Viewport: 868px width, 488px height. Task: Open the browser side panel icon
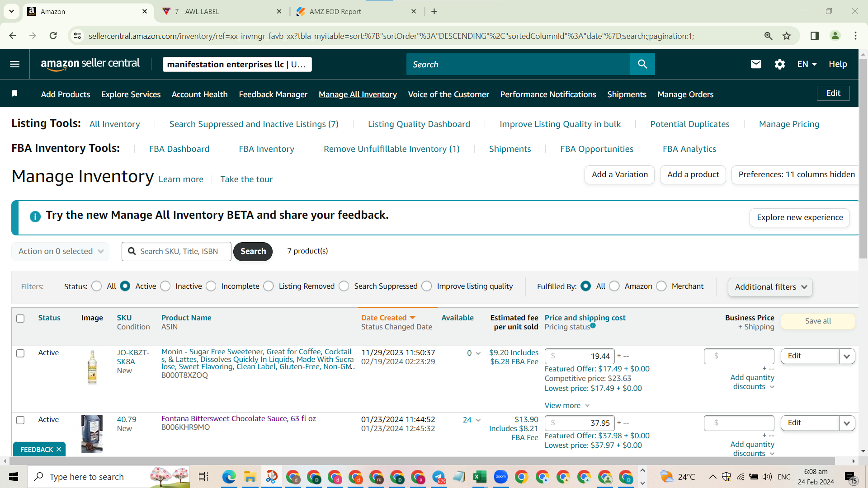[x=815, y=36]
